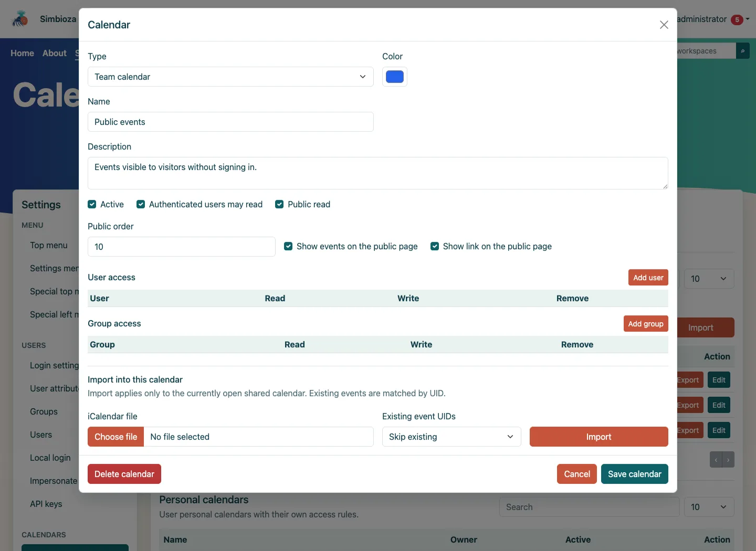The height and width of the screenshot is (551, 756).
Task: Uncheck the Active checkbox
Action: point(92,204)
